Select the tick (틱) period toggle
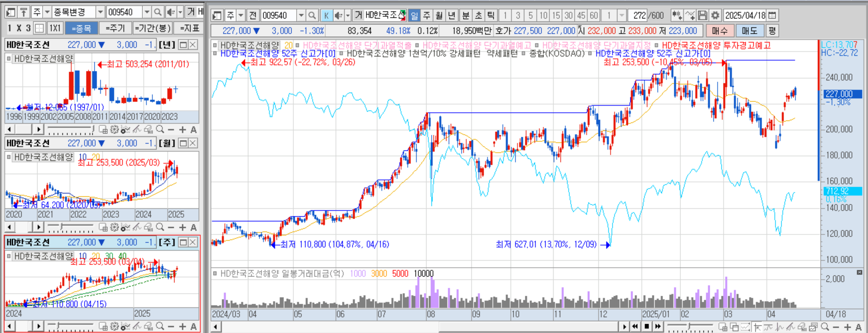This screenshot has height=333, width=868. pyautogui.click(x=491, y=16)
